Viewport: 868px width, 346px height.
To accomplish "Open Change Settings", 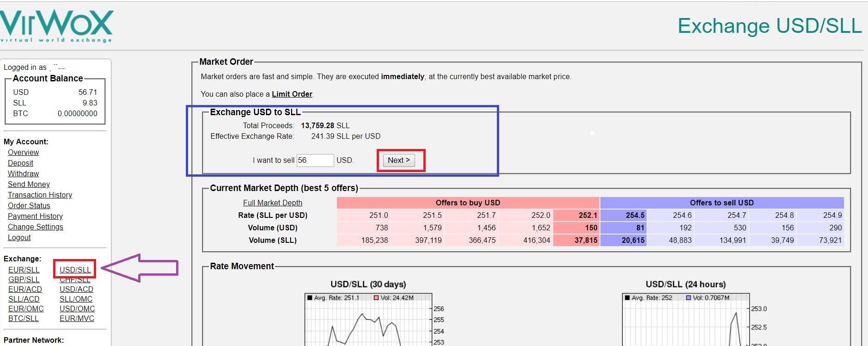I will [35, 227].
